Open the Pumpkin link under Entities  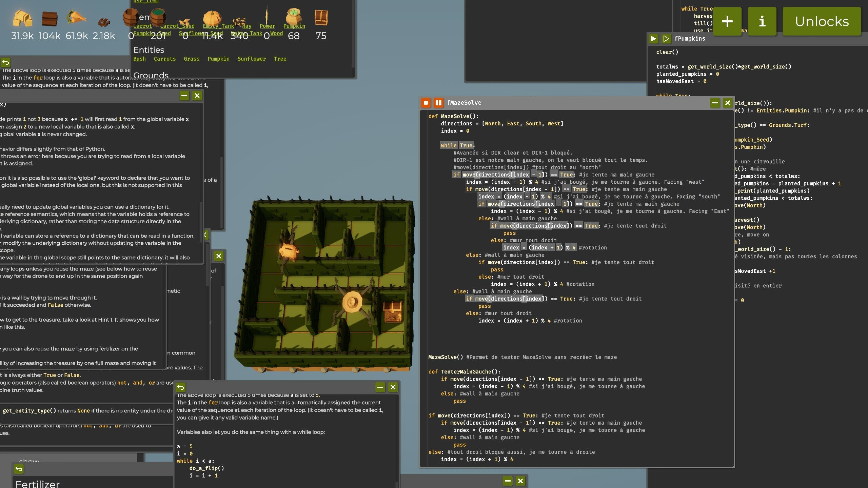pyautogui.click(x=219, y=59)
